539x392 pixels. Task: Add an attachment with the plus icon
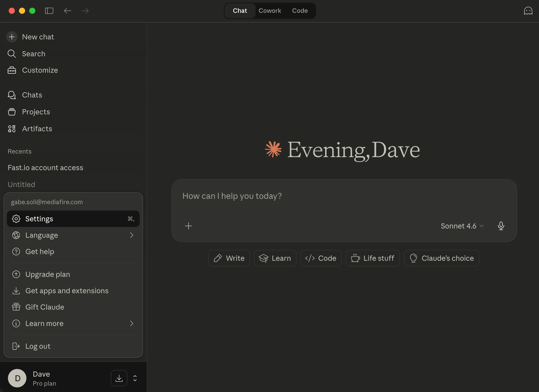[x=189, y=226]
